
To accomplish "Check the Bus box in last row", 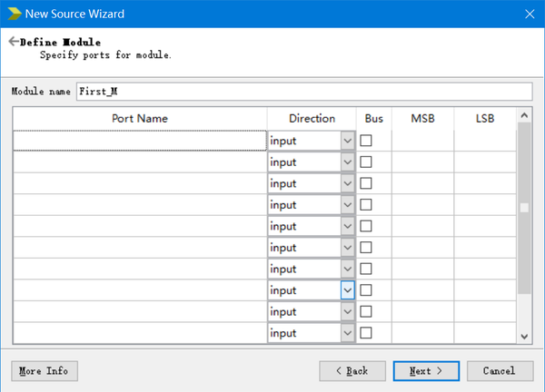I will pyautogui.click(x=367, y=332).
